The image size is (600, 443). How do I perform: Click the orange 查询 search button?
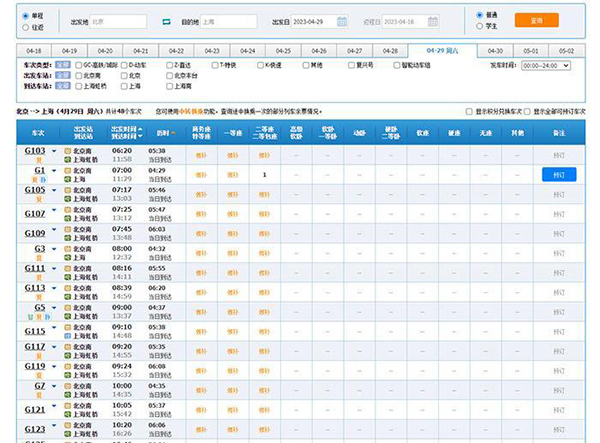(536, 20)
